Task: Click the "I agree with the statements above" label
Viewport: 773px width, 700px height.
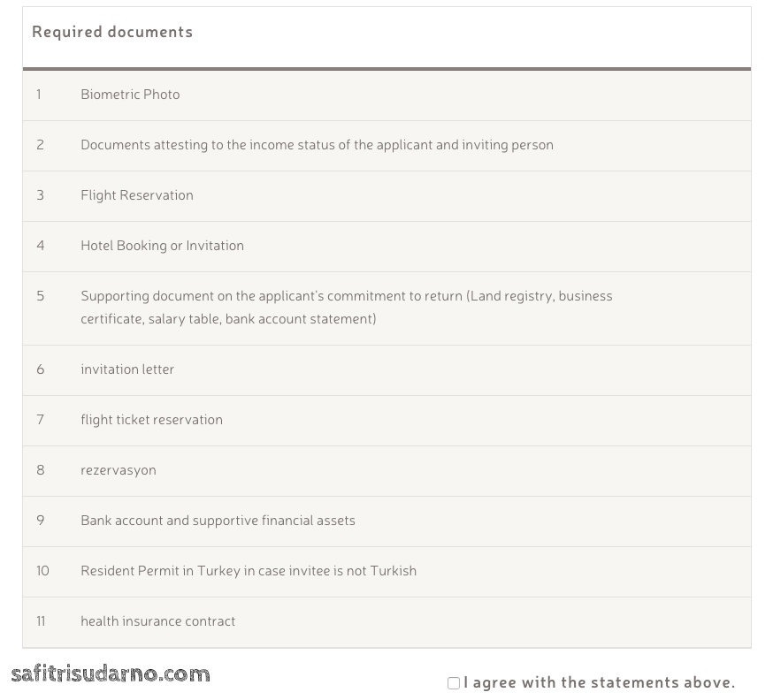Action: (599, 682)
